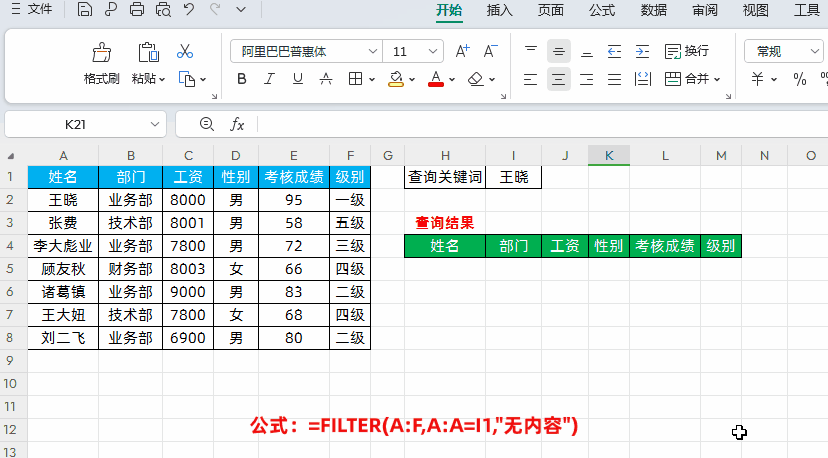Apply the red font color

click(436, 79)
